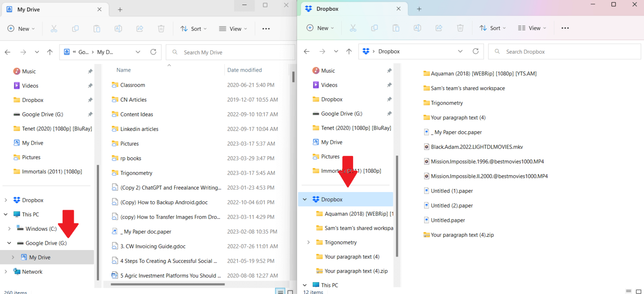This screenshot has height=294, width=644.
Task: Switch My Drive window to large icons layout
Action: (290, 291)
